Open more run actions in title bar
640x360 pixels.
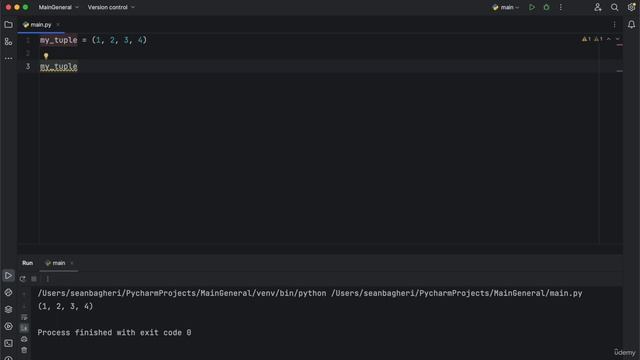pos(561,7)
